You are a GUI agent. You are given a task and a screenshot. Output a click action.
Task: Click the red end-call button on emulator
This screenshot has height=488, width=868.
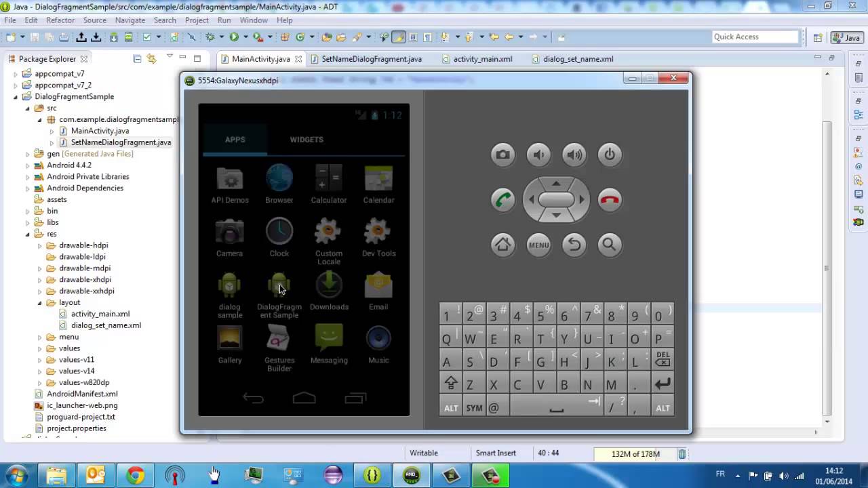[x=610, y=200]
